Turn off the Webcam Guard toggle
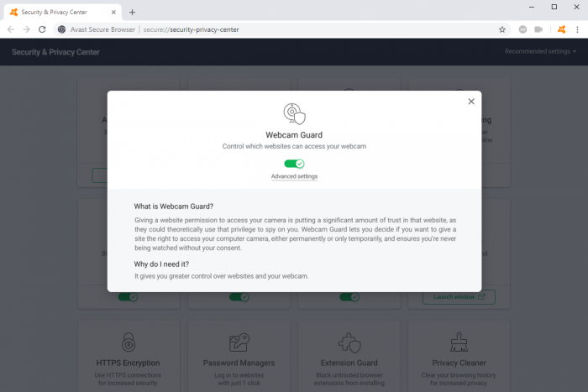Image resolution: width=588 pixels, height=392 pixels. pyautogui.click(x=294, y=164)
